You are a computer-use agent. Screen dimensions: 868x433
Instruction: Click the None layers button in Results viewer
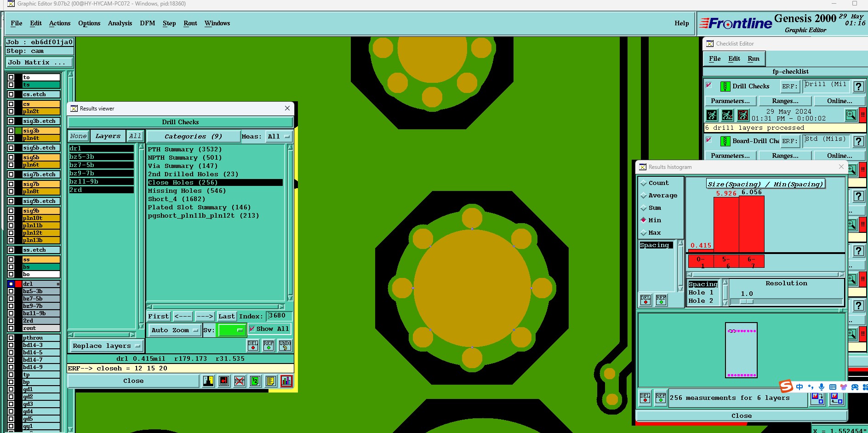click(79, 137)
